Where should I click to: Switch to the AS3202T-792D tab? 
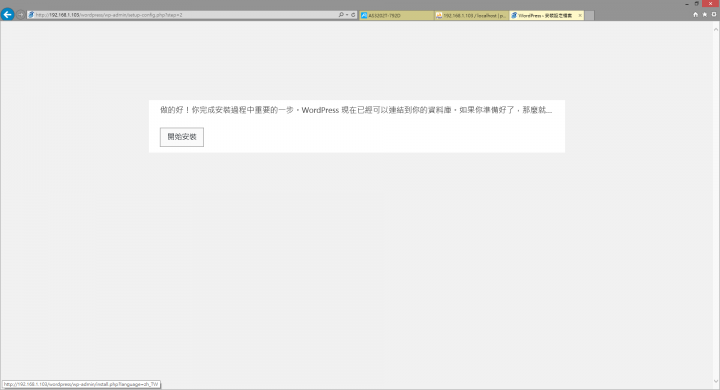click(396, 15)
